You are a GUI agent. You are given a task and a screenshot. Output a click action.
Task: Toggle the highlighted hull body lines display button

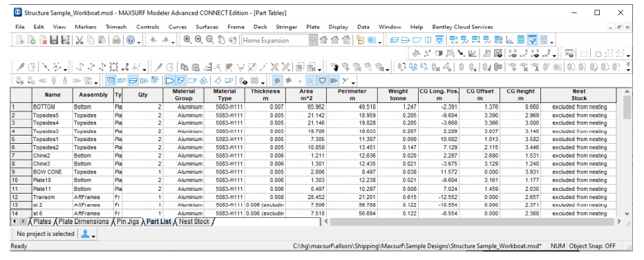111,81
